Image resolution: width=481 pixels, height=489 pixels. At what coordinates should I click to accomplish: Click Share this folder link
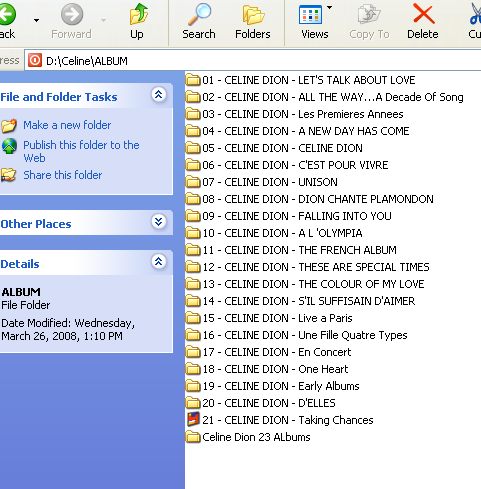62,175
